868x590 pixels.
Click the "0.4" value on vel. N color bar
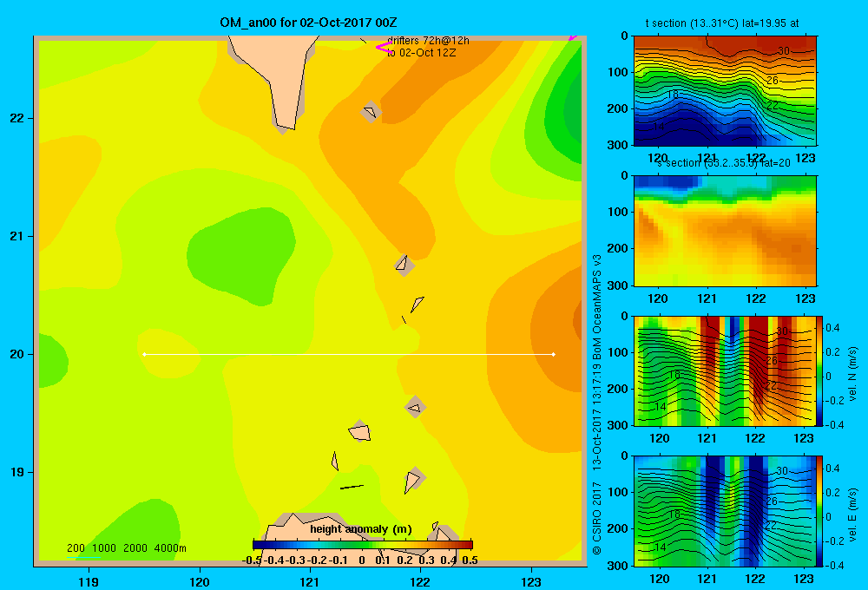pyautogui.click(x=832, y=328)
